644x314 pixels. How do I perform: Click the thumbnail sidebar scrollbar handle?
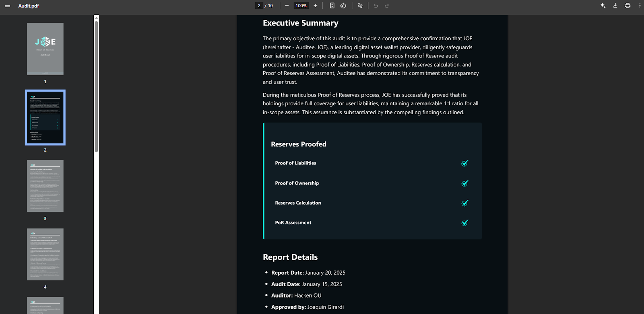(x=96, y=86)
